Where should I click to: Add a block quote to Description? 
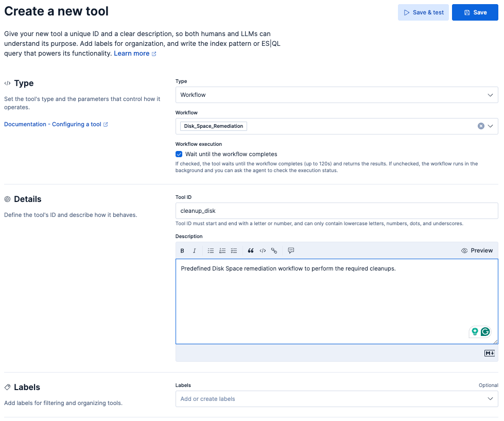(251, 251)
